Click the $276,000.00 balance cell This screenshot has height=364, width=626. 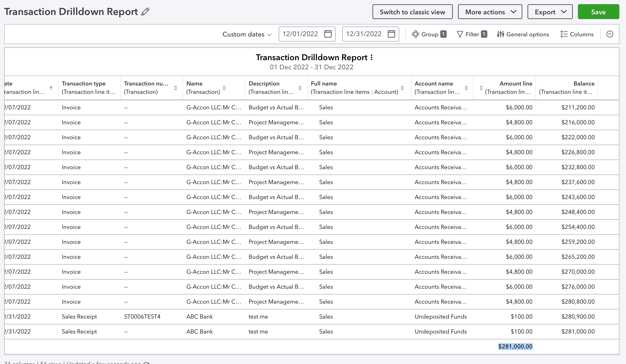578,287
